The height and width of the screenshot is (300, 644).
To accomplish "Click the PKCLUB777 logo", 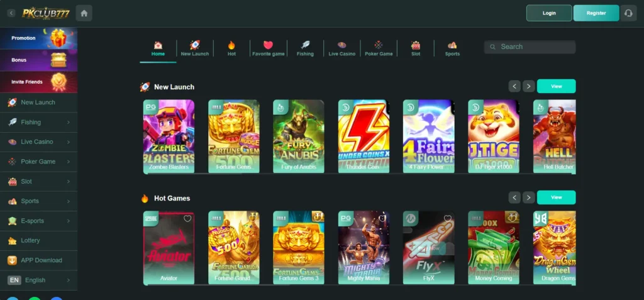I will click(x=46, y=13).
